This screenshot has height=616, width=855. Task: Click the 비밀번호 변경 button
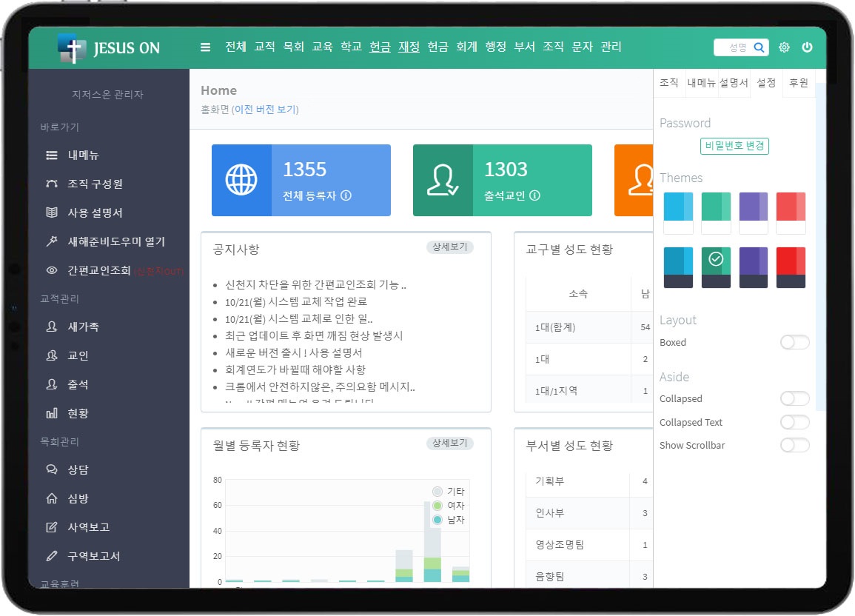click(x=734, y=146)
